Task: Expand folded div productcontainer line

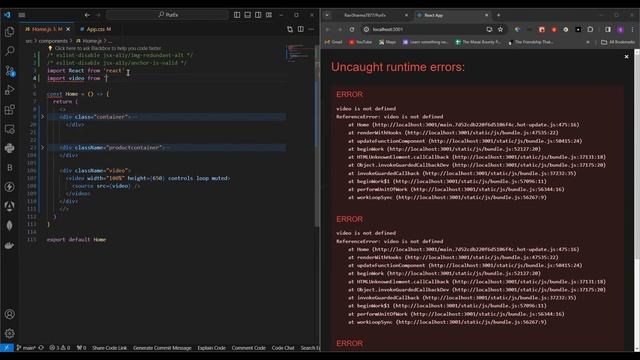Action: pyautogui.click(x=42, y=147)
